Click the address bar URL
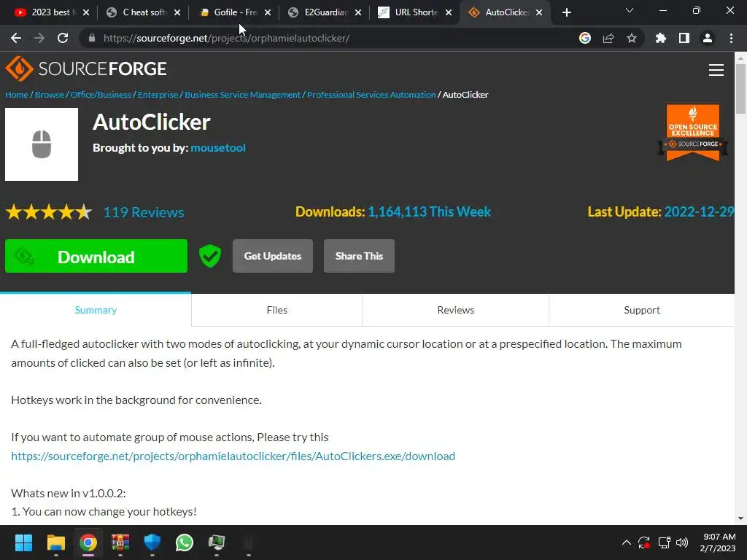The height and width of the screenshot is (560, 747). tap(226, 38)
